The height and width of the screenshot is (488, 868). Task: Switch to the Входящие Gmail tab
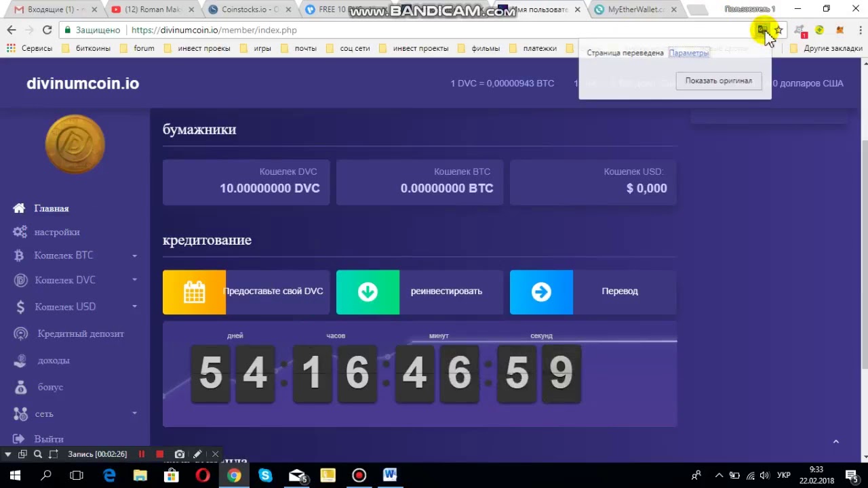(x=56, y=9)
